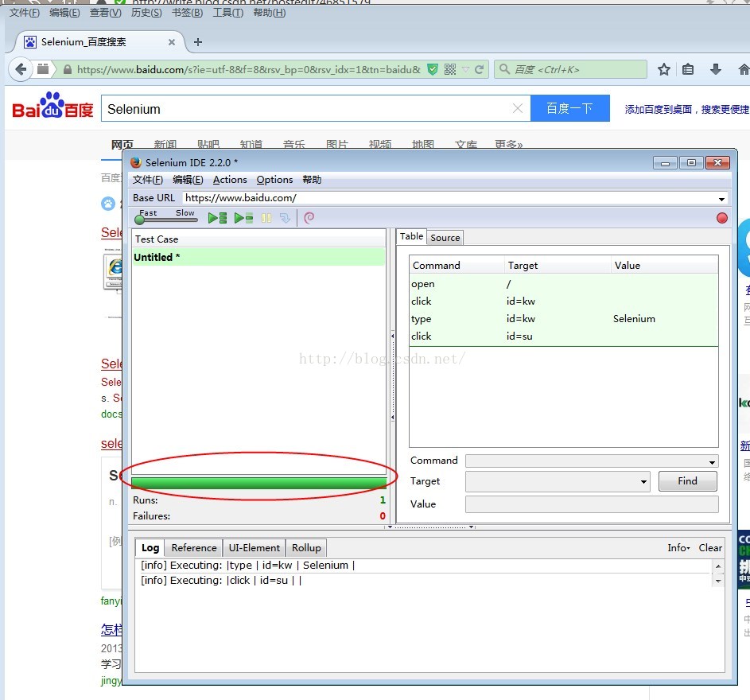Viewport: 750px width, 700px height.
Task: Switch to the Log tab
Action: click(x=150, y=548)
